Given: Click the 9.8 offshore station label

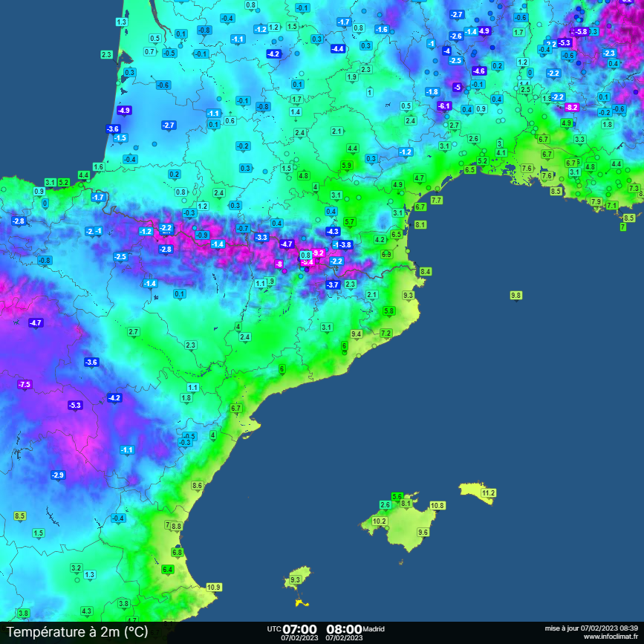Looking at the screenshot, I should coord(515,296).
